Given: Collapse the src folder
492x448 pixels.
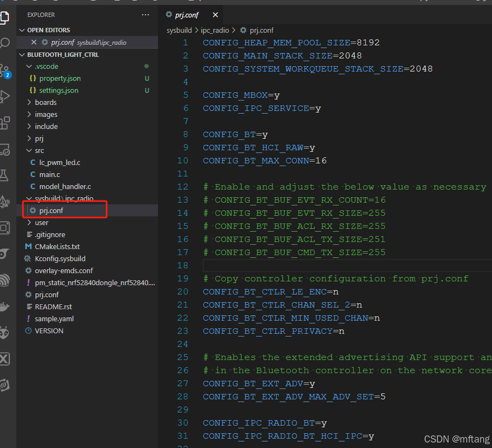Looking at the screenshot, I should [29, 150].
